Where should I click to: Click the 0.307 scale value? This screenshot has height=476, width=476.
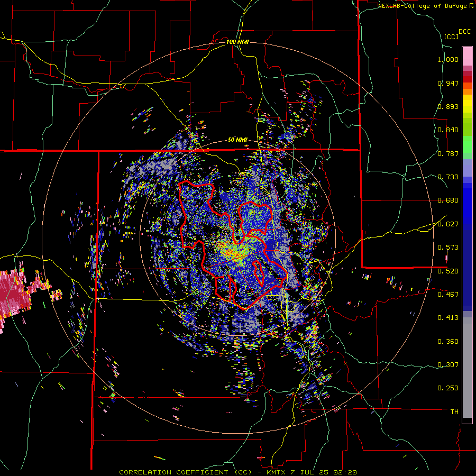coord(448,365)
